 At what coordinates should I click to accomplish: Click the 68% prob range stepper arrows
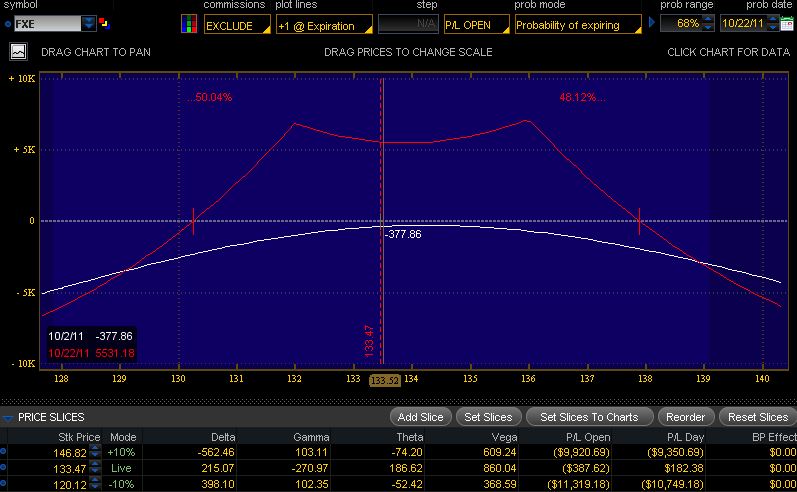708,23
